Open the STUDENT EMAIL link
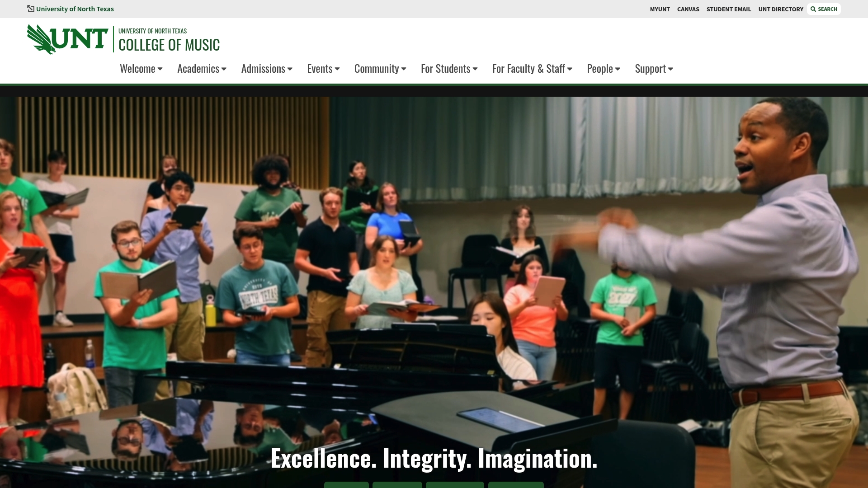 click(x=729, y=9)
